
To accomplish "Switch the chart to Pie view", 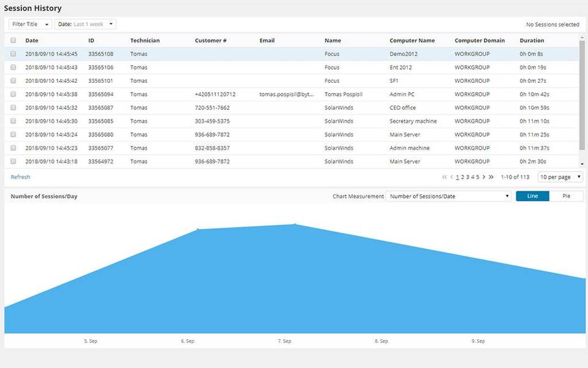I will tap(567, 196).
